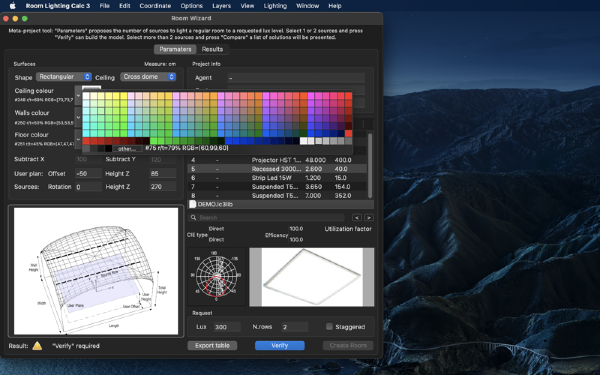Click the N.rows field showing 2
Viewport: 600px width, 375px height.
point(295,327)
